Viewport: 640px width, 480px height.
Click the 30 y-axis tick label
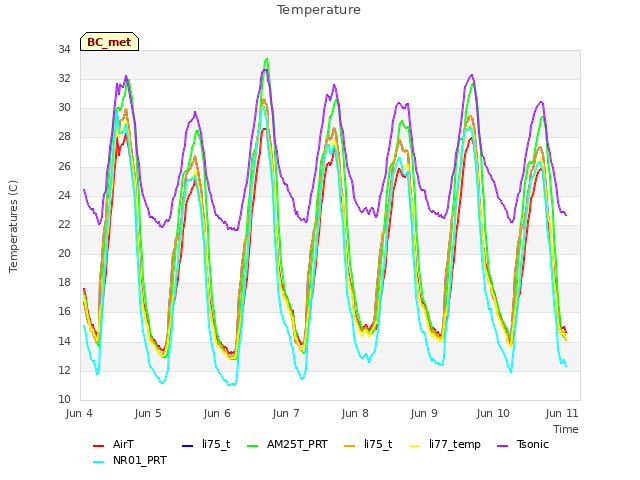click(64, 108)
